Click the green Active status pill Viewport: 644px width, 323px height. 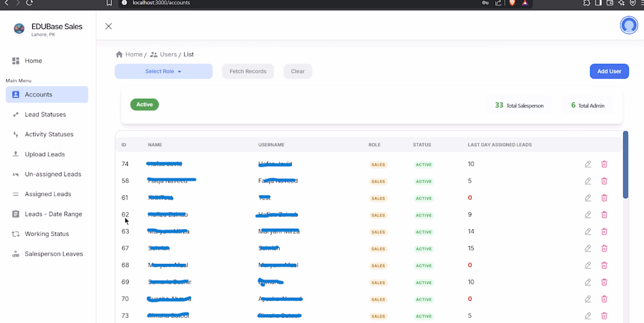pos(145,105)
